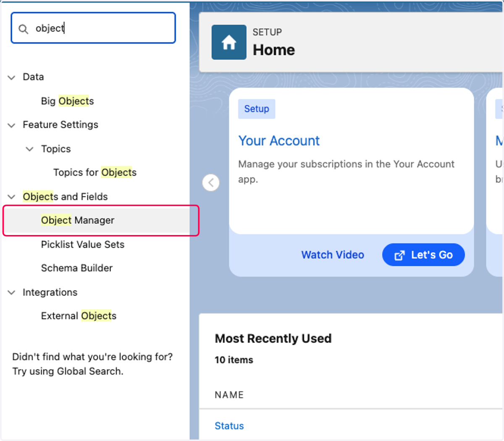Click the Setup badge on card
504x441 pixels.
coord(257,109)
